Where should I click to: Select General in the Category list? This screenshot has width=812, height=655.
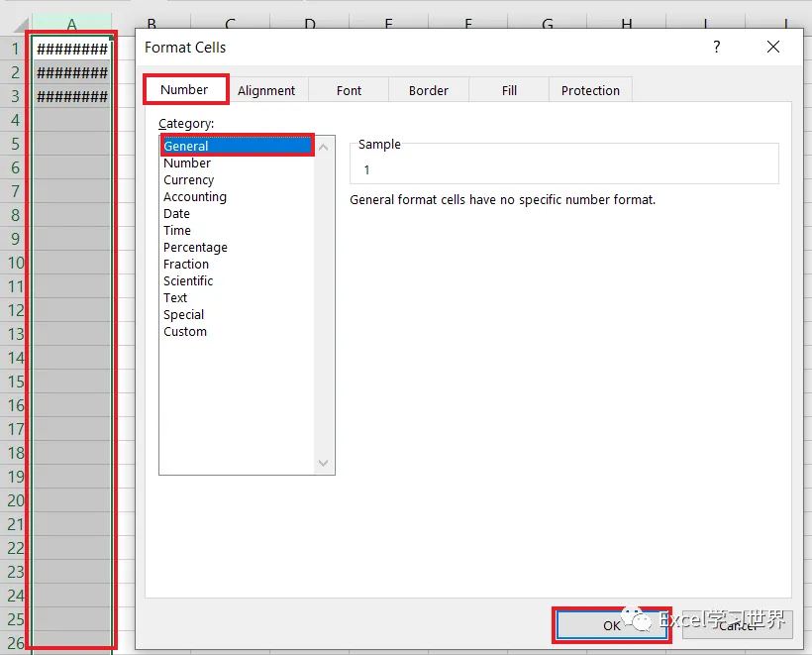coord(238,146)
